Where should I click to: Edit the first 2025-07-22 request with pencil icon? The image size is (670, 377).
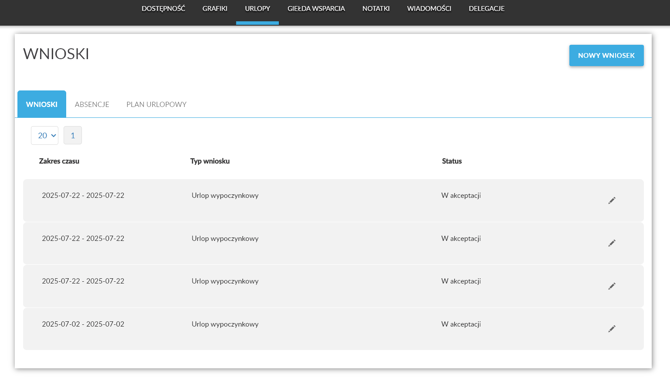tap(612, 200)
